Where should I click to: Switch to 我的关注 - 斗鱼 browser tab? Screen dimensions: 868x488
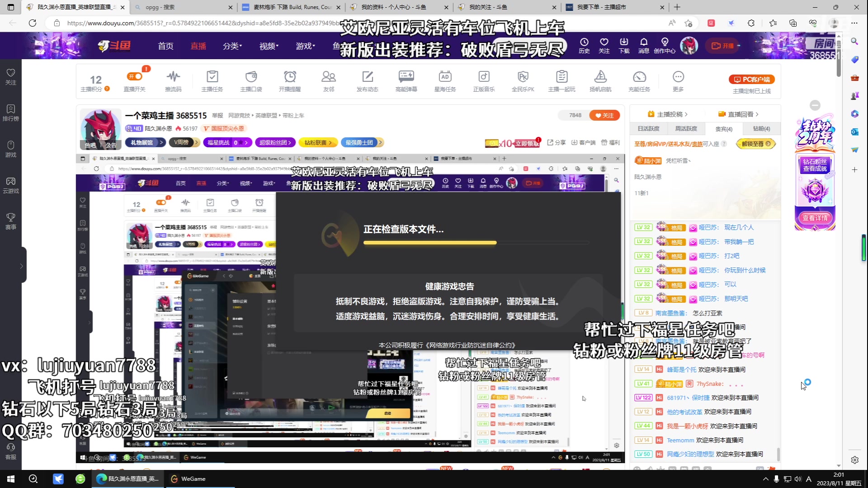(506, 7)
